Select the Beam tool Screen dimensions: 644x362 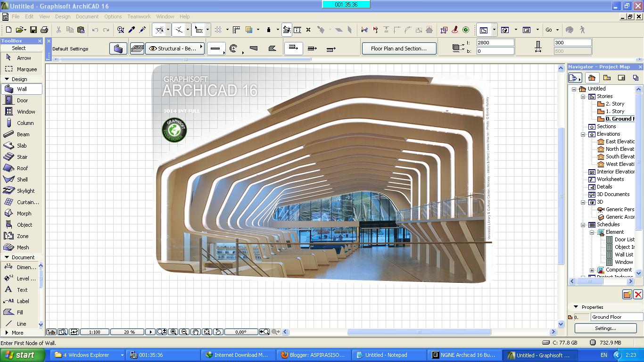point(22,134)
